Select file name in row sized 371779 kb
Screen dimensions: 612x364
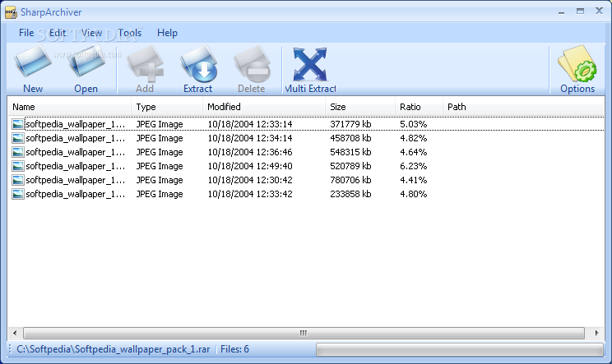point(76,124)
